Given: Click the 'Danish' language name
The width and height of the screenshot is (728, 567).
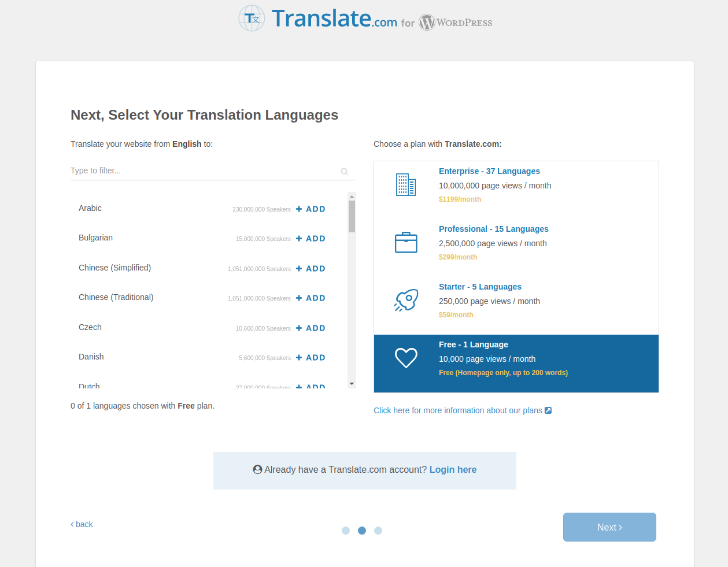Looking at the screenshot, I should pos(91,357).
